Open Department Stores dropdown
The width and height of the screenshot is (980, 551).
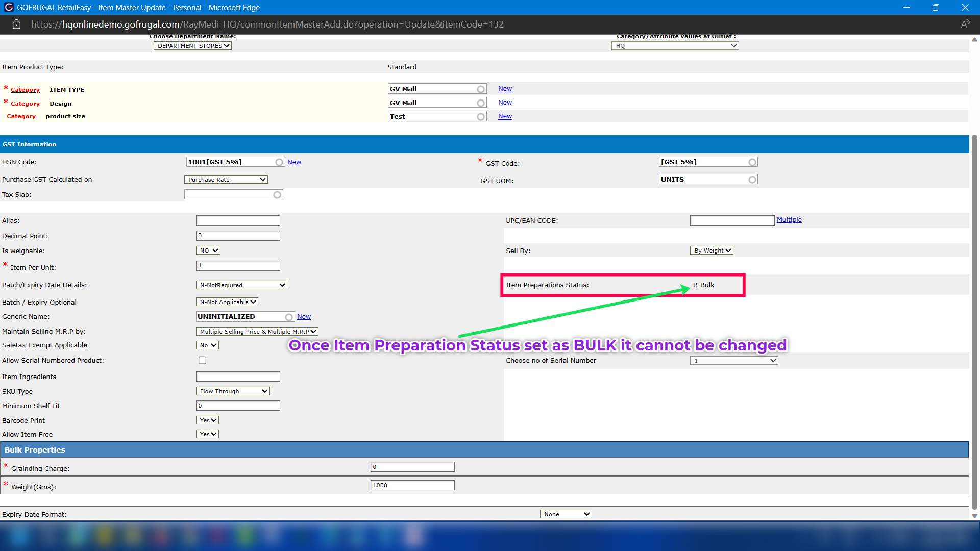(192, 46)
